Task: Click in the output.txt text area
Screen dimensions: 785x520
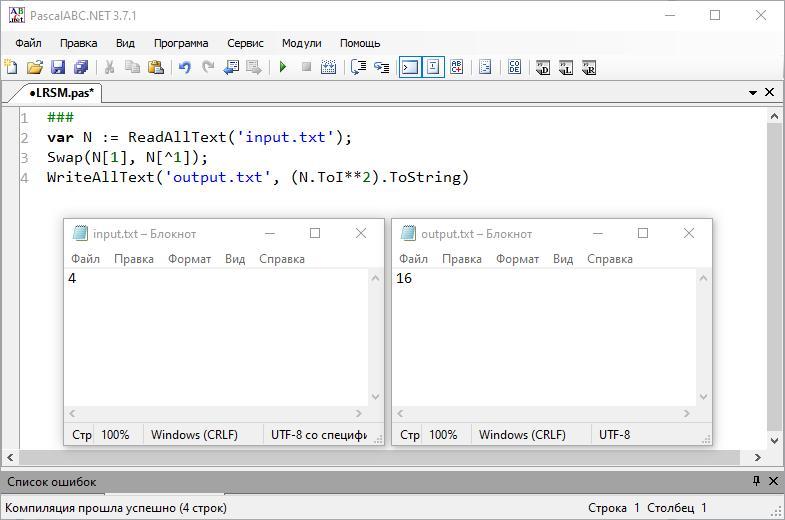Action: tap(544, 337)
